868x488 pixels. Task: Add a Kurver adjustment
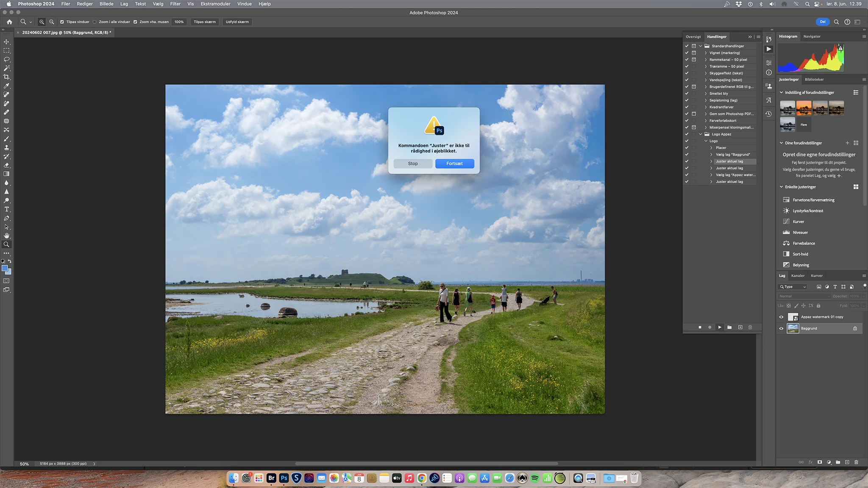798,222
